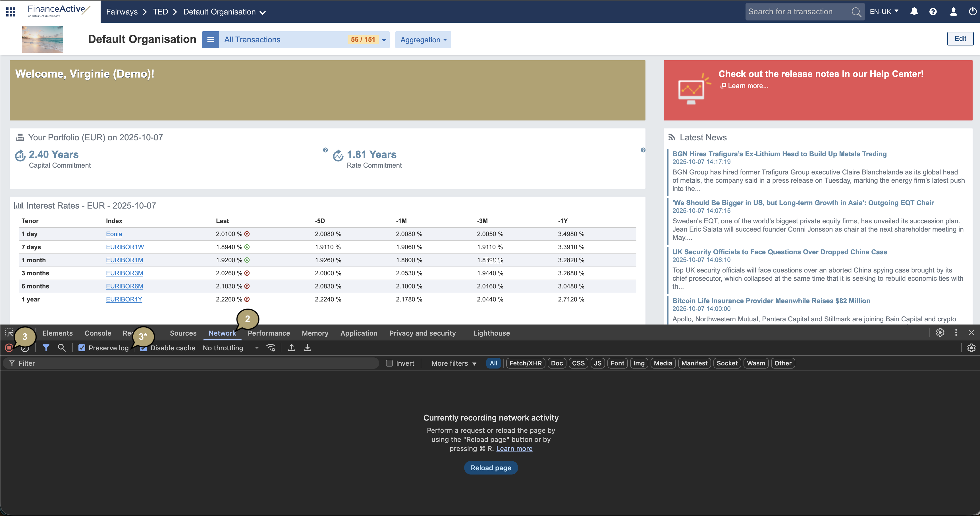Open the Aggregation dropdown
The width and height of the screenshot is (980, 516).
coord(423,40)
